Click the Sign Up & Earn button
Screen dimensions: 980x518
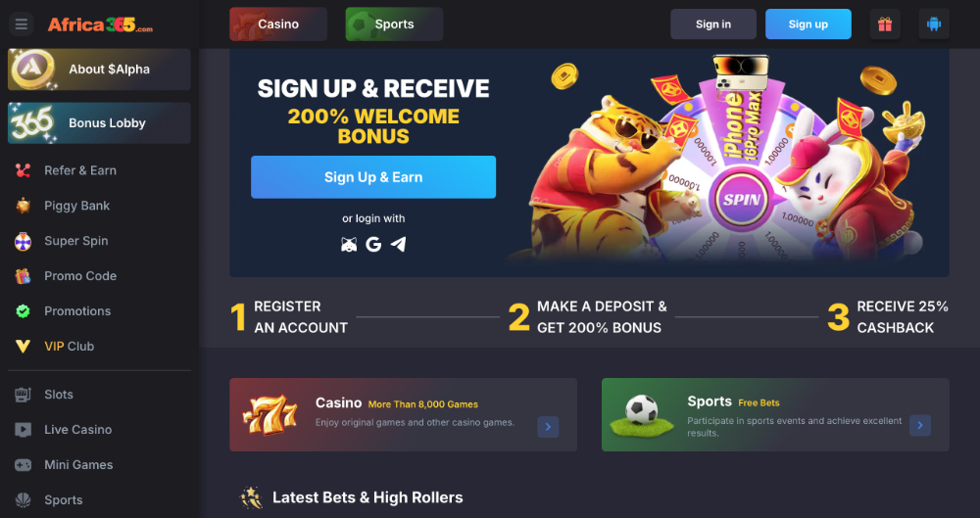(x=373, y=177)
